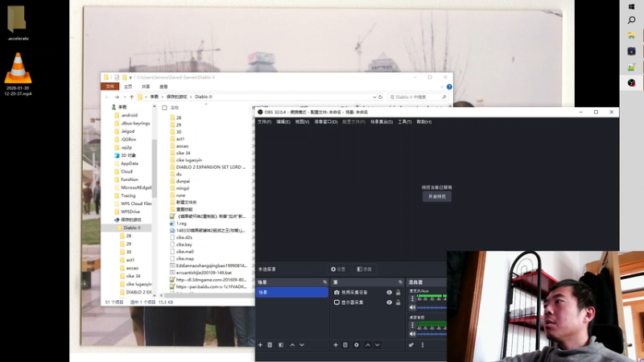Click Explorer help question mark icon
The image size is (644, 362).
coord(449,87)
